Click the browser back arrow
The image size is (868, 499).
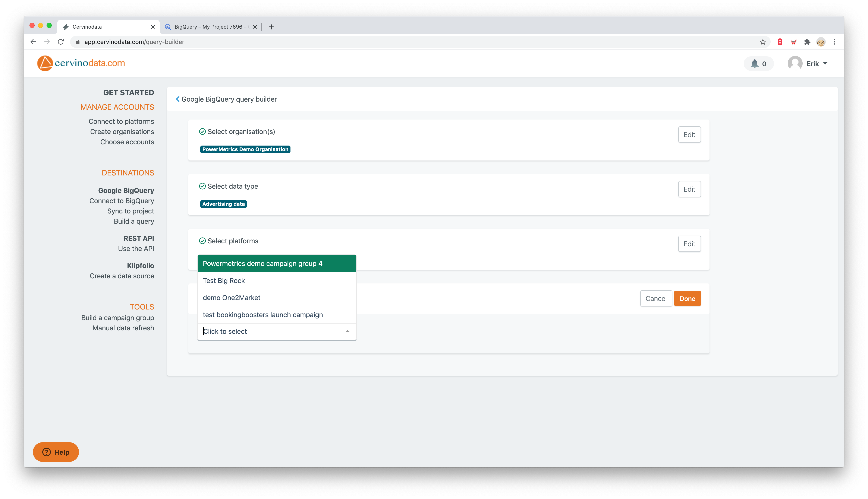[33, 42]
